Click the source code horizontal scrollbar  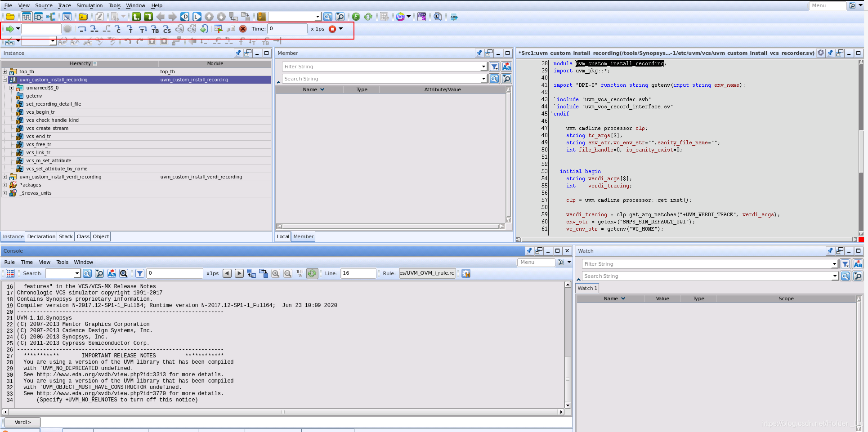click(x=687, y=239)
